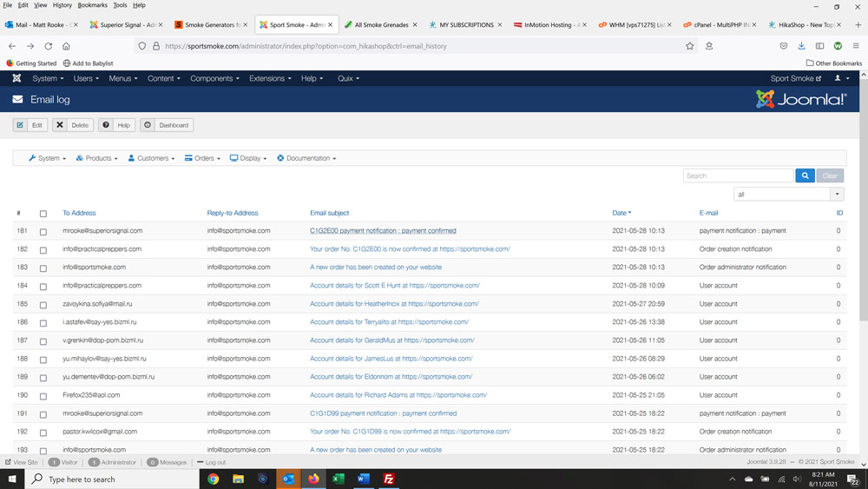The width and height of the screenshot is (868, 489).
Task: Open Word from the taskbar
Action: (x=364, y=479)
